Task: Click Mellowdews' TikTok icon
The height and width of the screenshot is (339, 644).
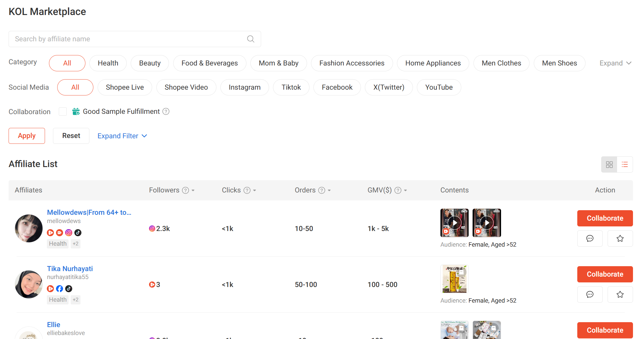Action: [78, 233]
